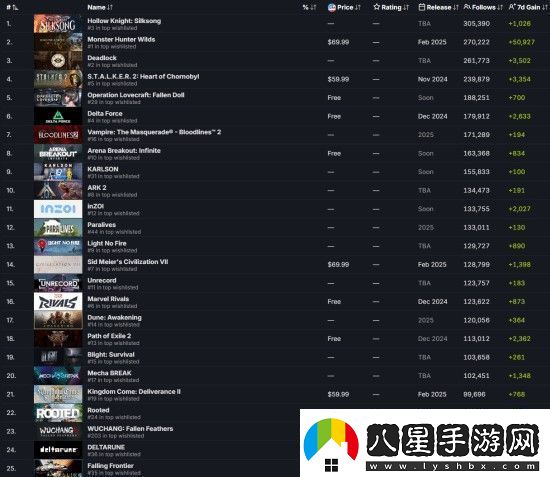Open Deadlock title link
The width and height of the screenshot is (550, 477).
[102, 58]
